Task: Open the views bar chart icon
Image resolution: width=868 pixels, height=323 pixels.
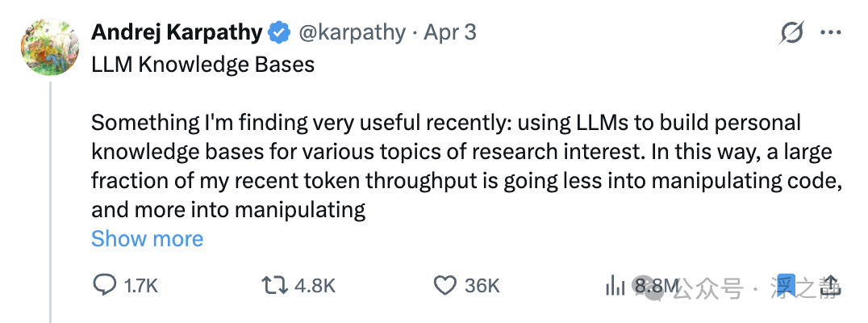Action: pyautogui.click(x=615, y=286)
